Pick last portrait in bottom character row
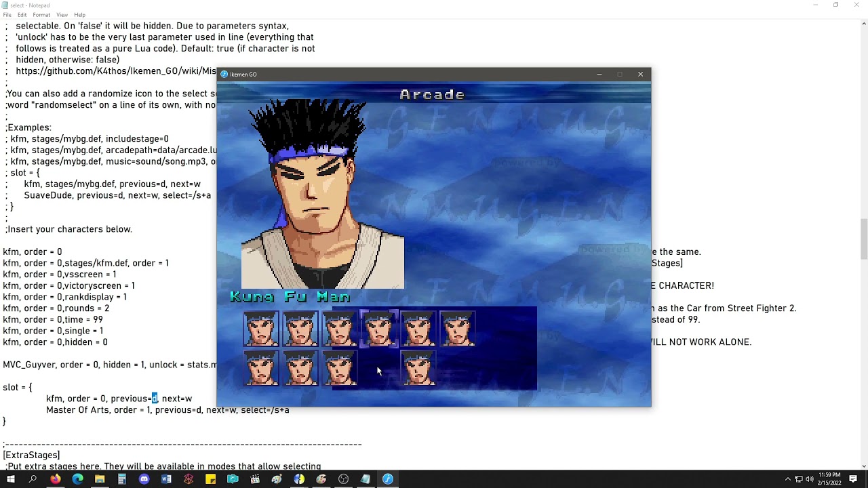Image resolution: width=868 pixels, height=488 pixels. (x=418, y=368)
